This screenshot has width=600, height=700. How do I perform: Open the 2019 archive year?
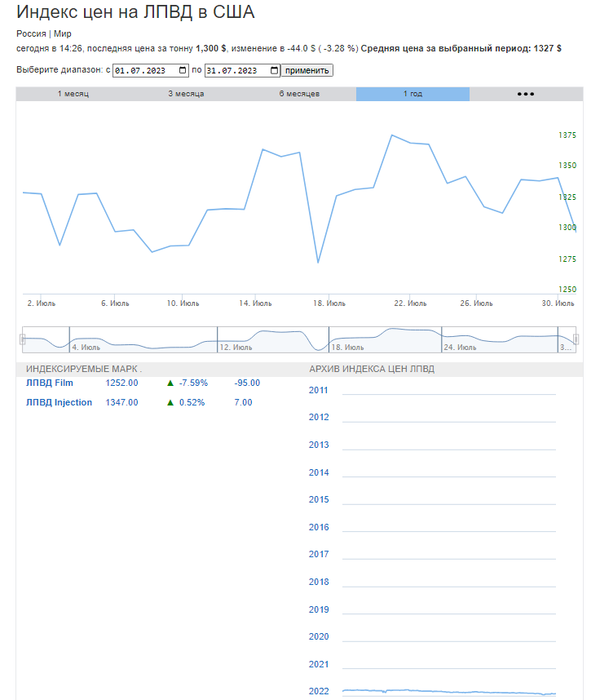click(x=319, y=609)
